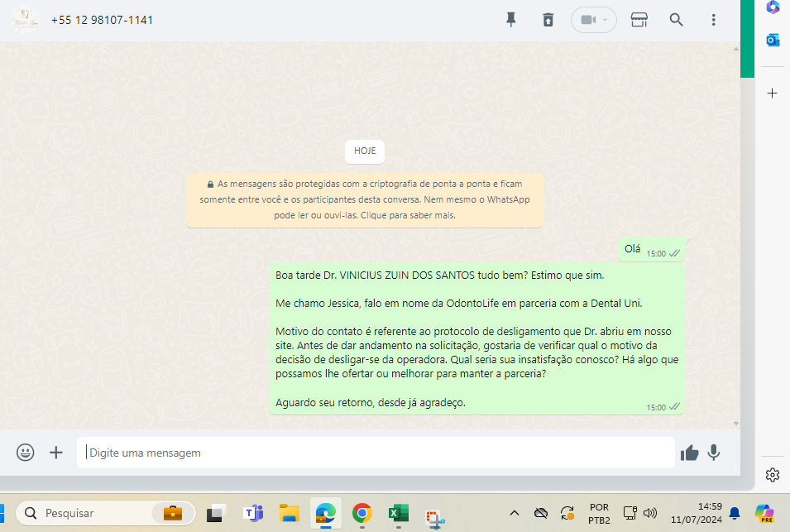
Task: Click the encryption notice to learn more
Action: [365, 199]
